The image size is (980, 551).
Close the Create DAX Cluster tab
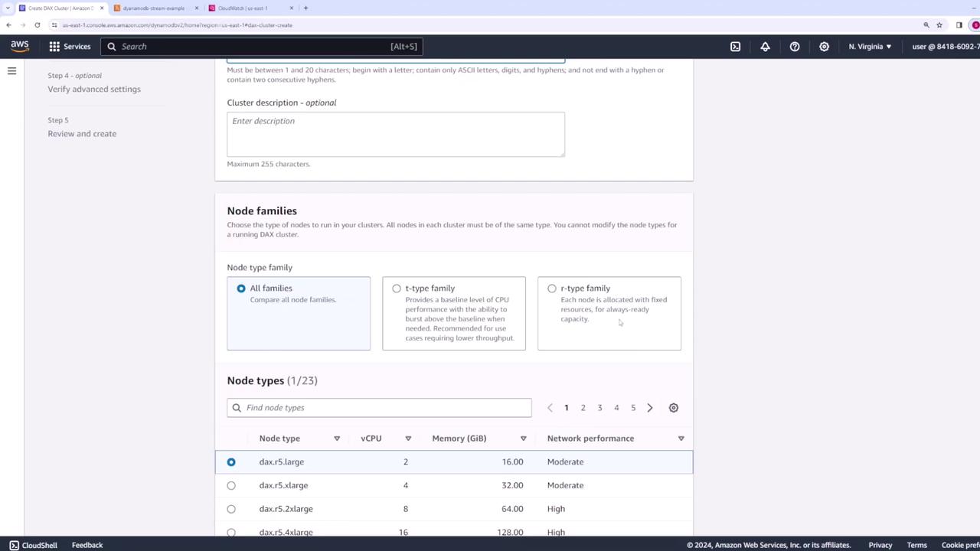(x=102, y=8)
